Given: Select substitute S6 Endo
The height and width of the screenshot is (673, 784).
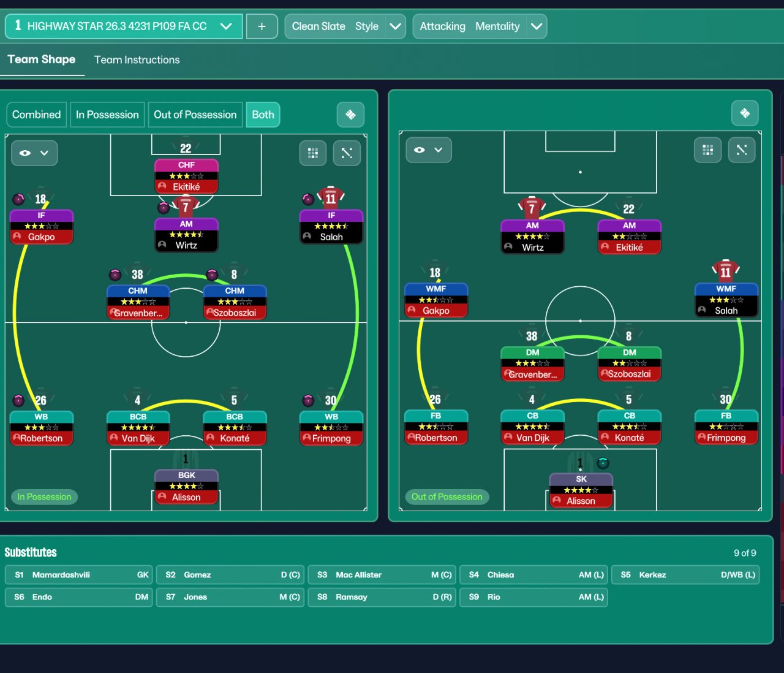Looking at the screenshot, I should [78, 597].
